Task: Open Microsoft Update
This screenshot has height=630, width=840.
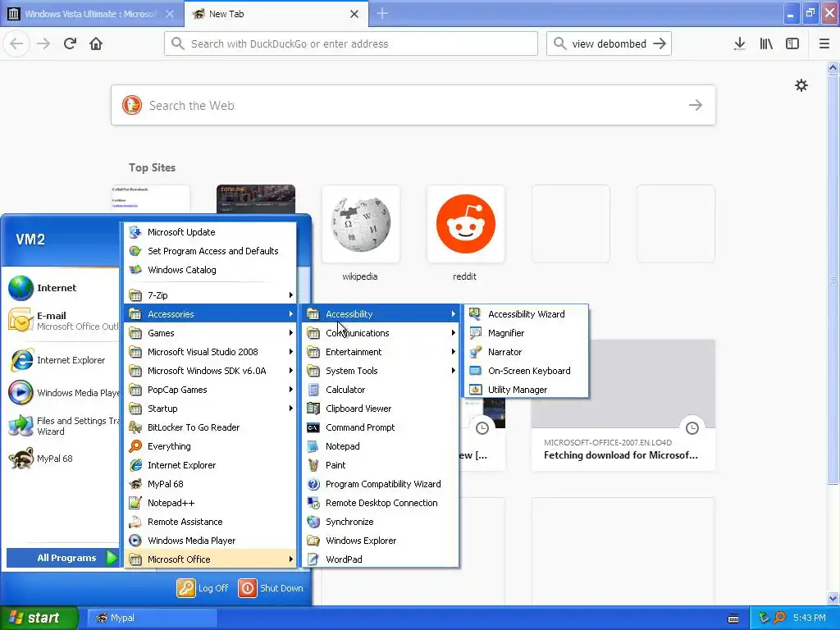Action: click(211, 232)
